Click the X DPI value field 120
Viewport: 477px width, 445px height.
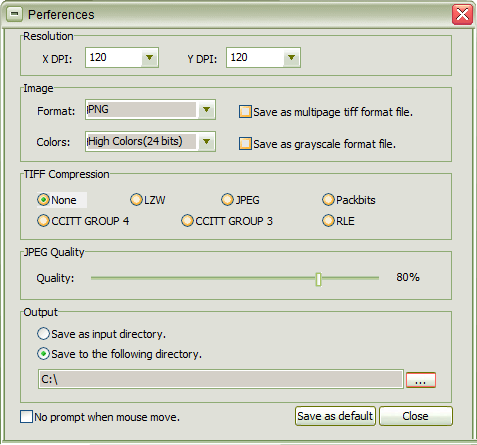point(114,58)
